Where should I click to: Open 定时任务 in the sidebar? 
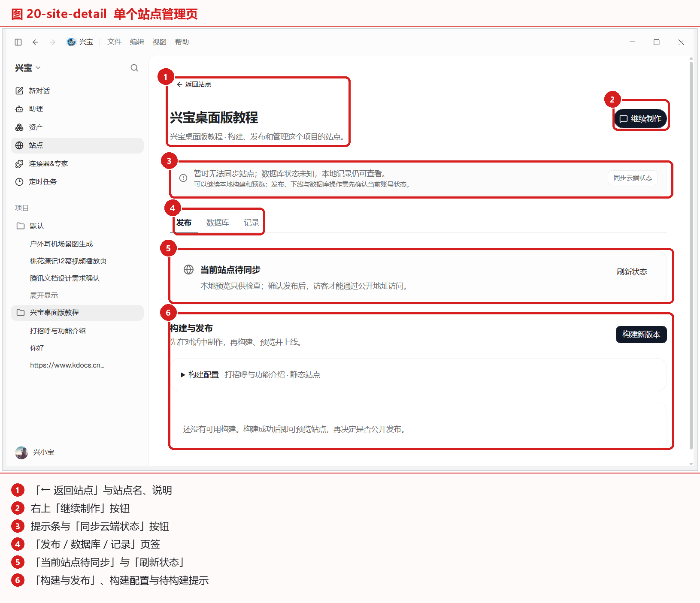click(77, 182)
